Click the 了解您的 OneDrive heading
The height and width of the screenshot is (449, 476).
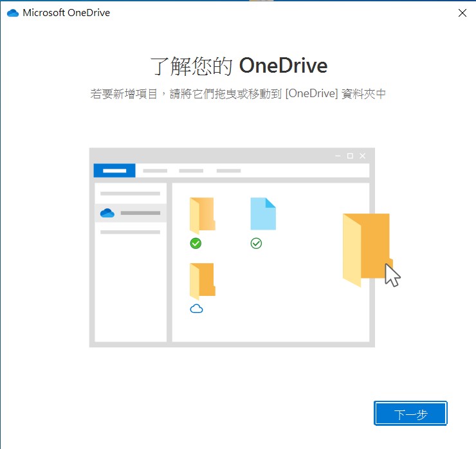tap(239, 66)
